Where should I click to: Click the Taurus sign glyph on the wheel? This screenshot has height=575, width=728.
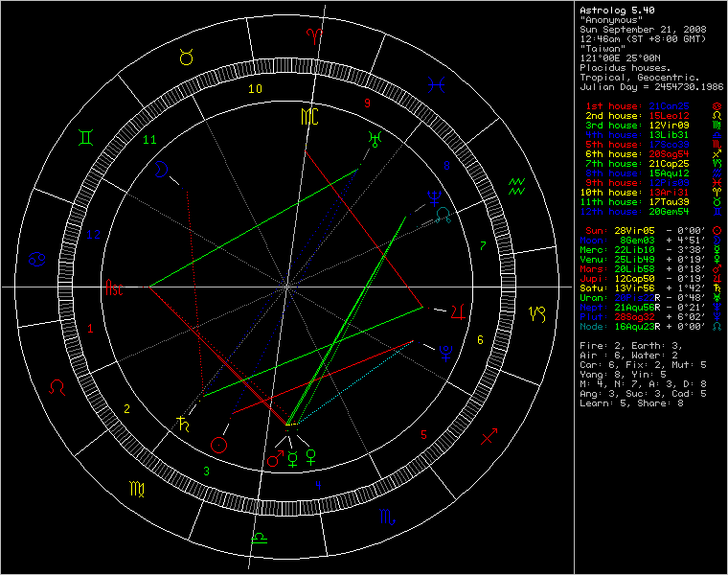186,57
